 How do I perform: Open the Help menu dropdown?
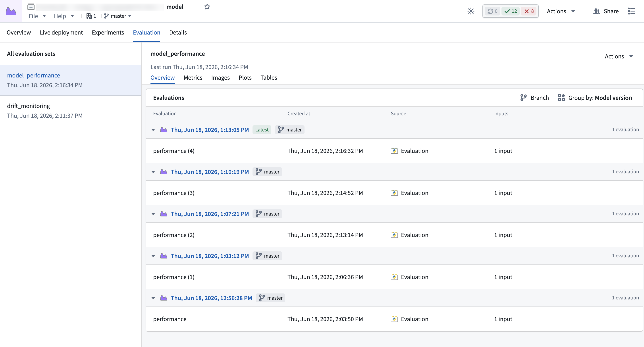pyautogui.click(x=64, y=16)
